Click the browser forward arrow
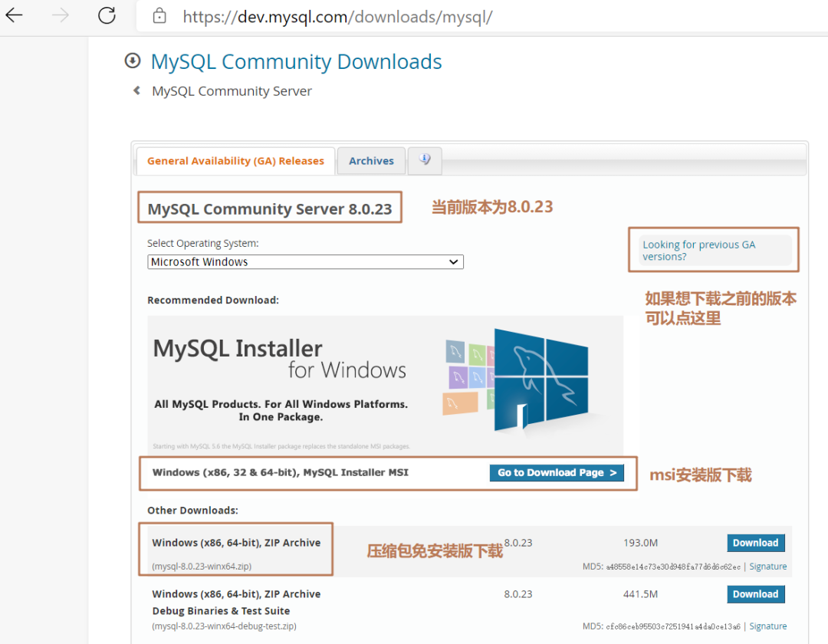This screenshot has height=644, width=828. pos(61,15)
